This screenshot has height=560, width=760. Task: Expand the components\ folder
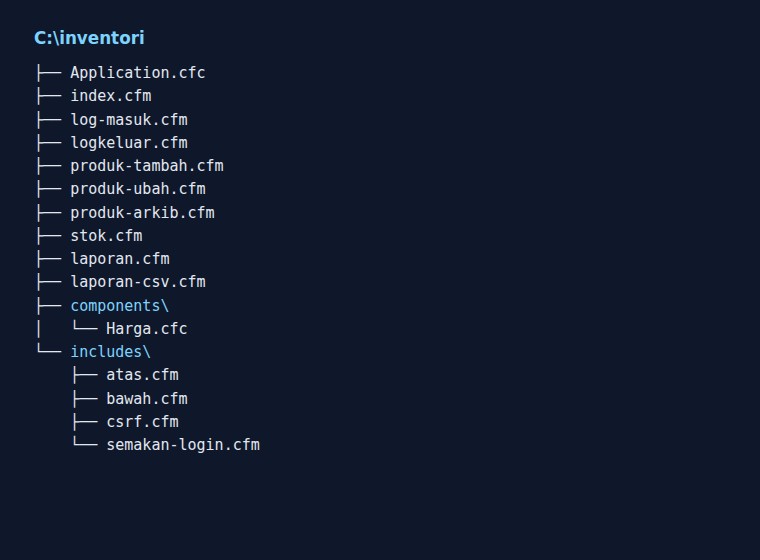click(x=120, y=305)
